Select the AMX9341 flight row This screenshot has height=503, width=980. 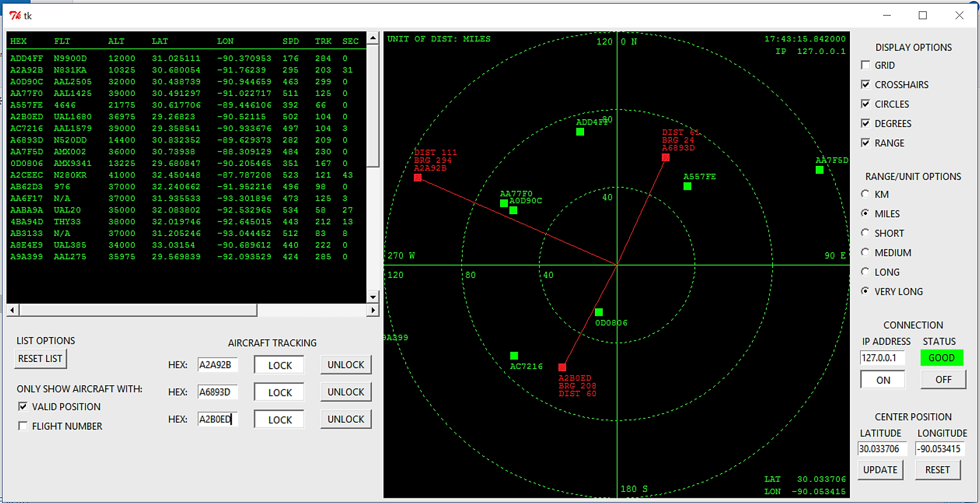point(186,163)
